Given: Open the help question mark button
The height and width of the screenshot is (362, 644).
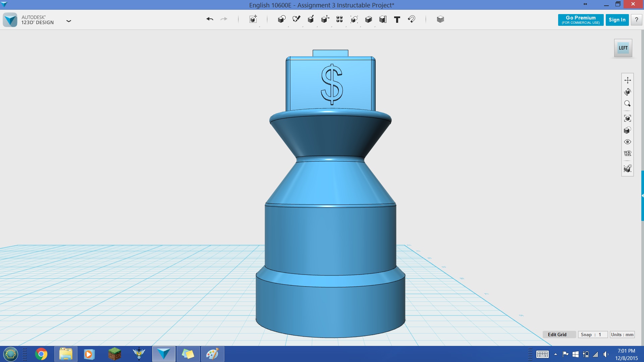Looking at the screenshot, I should (636, 20).
